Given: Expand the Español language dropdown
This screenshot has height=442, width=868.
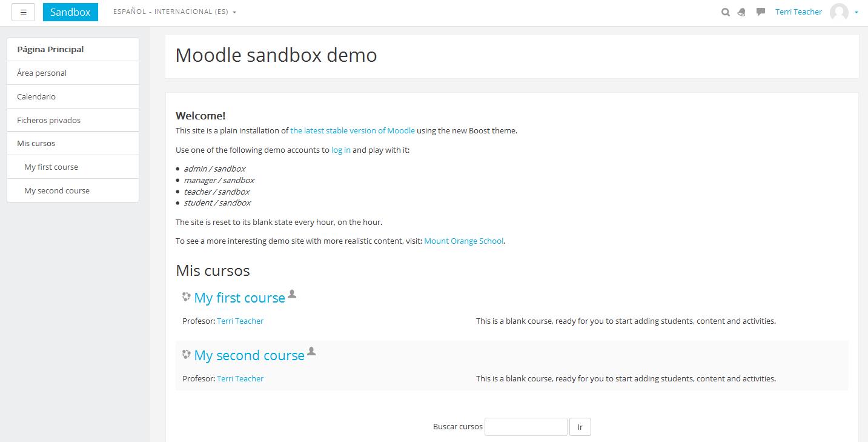Looking at the screenshot, I should pyautogui.click(x=174, y=12).
